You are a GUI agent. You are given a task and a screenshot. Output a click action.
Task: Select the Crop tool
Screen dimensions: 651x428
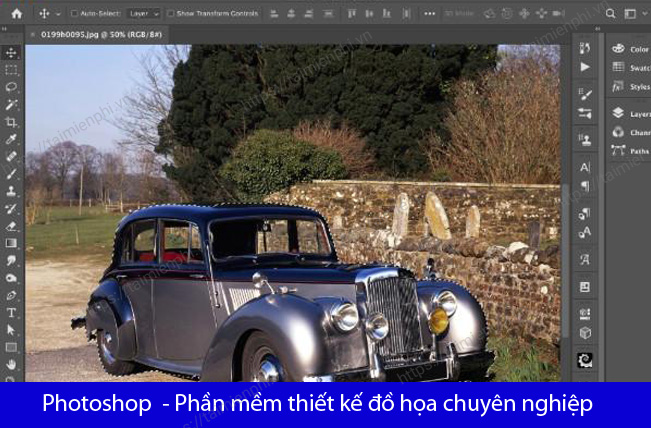[x=11, y=122]
